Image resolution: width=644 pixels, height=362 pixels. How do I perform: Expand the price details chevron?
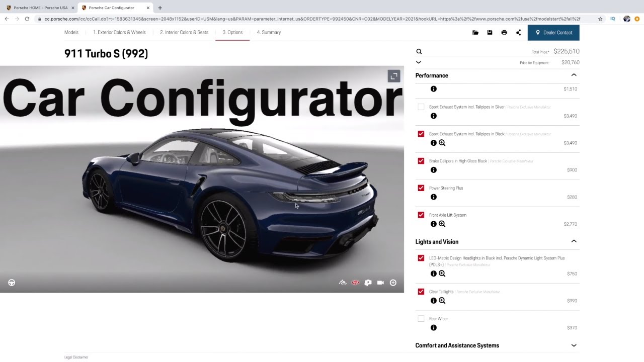coord(419,62)
